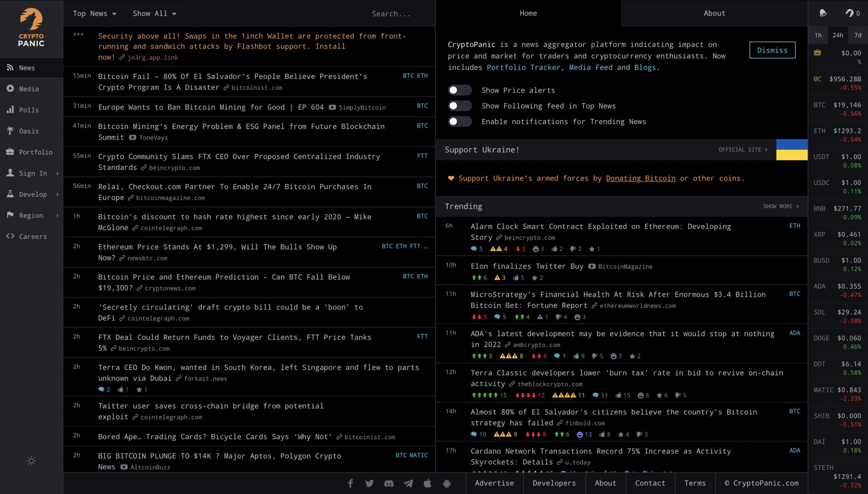Click bearish arrows on MicroStrategy story
Image resolution: width=868 pixels, height=494 pixels.
pyautogui.click(x=479, y=317)
